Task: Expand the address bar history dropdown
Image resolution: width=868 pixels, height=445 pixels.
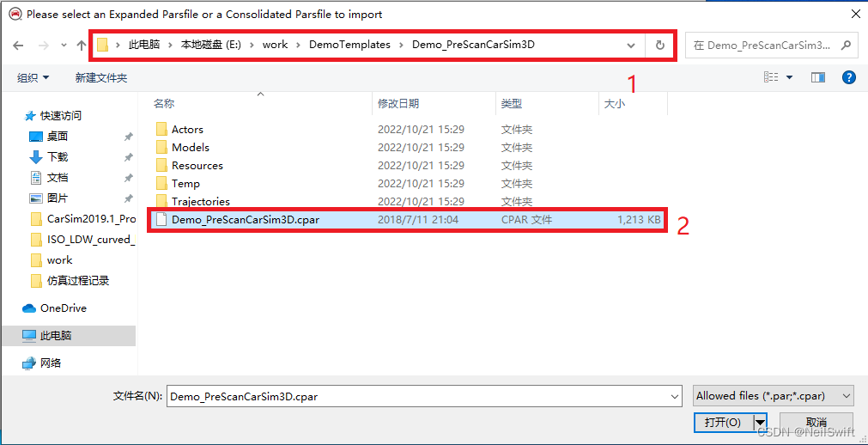Action: pyautogui.click(x=630, y=46)
